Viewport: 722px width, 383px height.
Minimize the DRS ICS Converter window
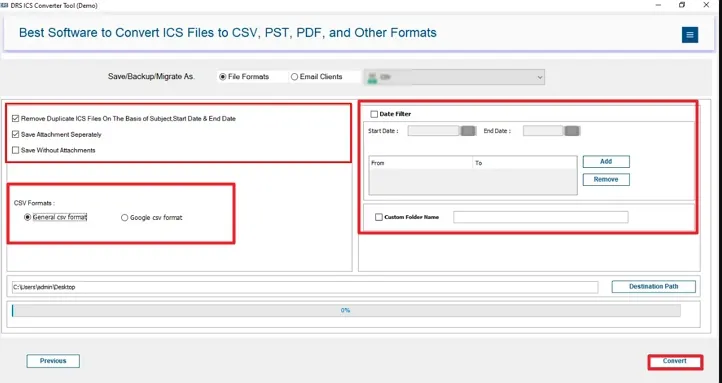click(658, 5)
